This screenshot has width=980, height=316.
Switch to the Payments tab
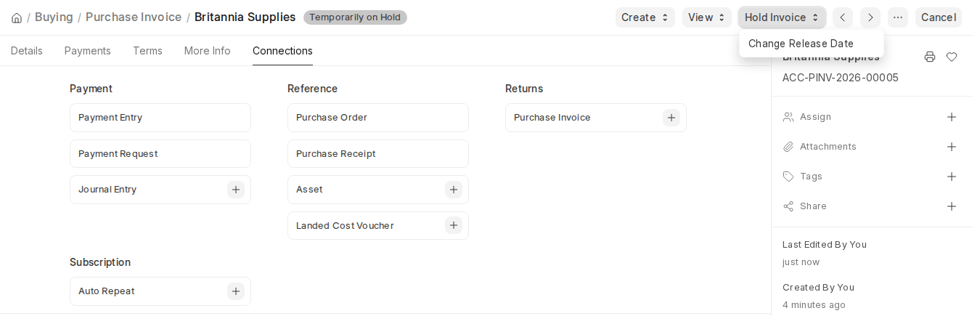[x=88, y=51]
